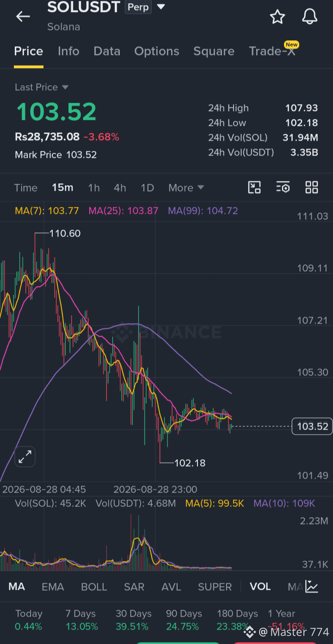Screen dimensions: 333x644
Task: Click the current price tag 103.52 on axis
Action: [312, 426]
